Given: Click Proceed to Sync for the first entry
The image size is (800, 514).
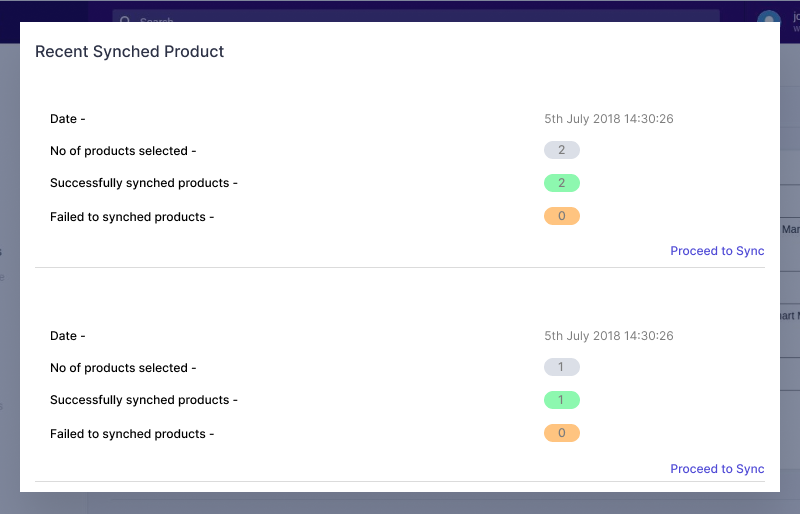Looking at the screenshot, I should [x=717, y=251].
